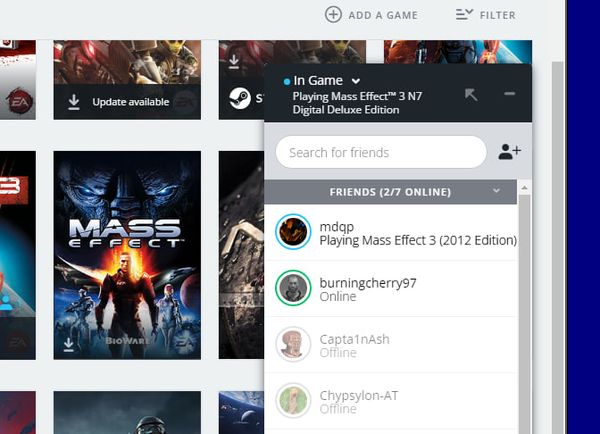
Task: Select friend burningcherry97
Action: (391, 289)
